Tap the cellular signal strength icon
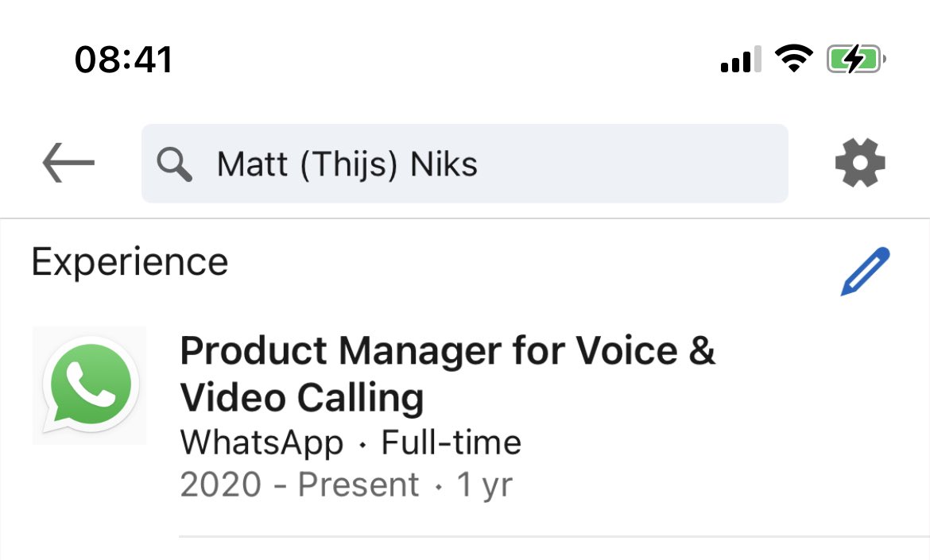Viewport: 930px width, 560px height. coord(740,59)
